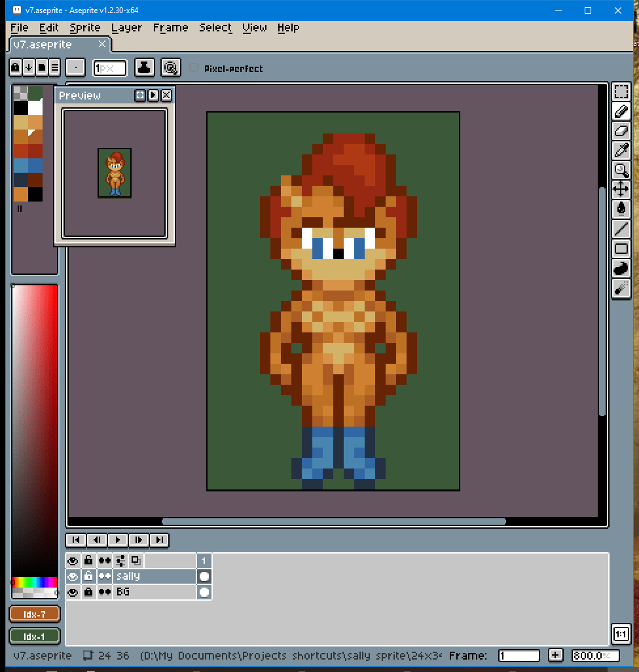Enable the Pixel-perfect checkbox
Viewport: 639px width, 672px height.
[194, 68]
